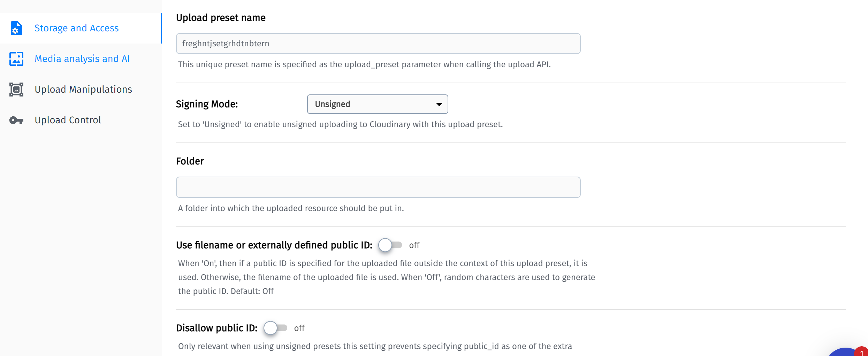Click the Signing Mode dropdown arrow

(439, 104)
